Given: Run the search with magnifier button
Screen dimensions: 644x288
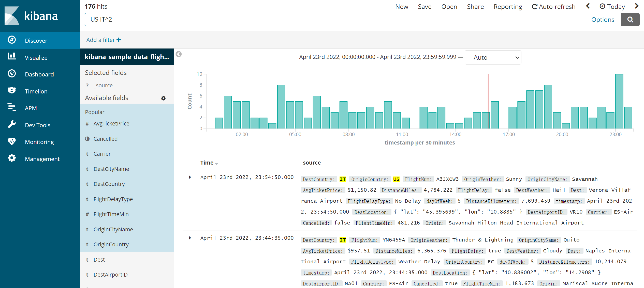Looking at the screenshot, I should coord(630,20).
